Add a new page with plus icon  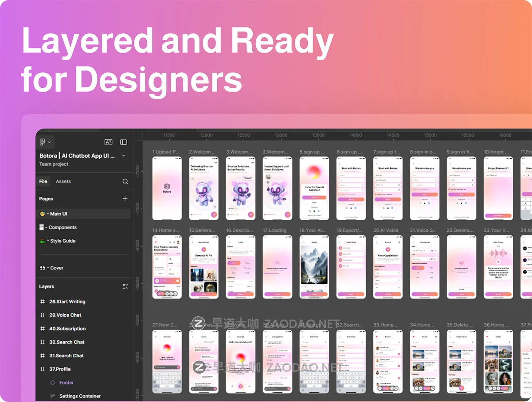pyautogui.click(x=125, y=199)
